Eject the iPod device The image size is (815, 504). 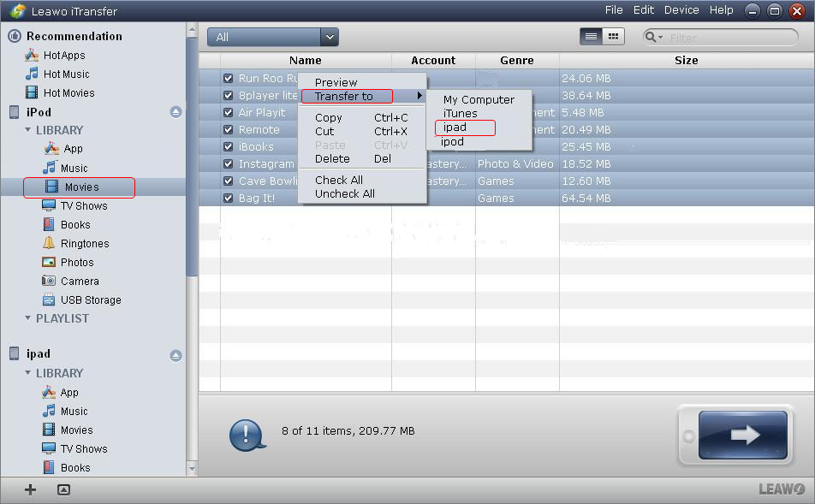pos(175,112)
